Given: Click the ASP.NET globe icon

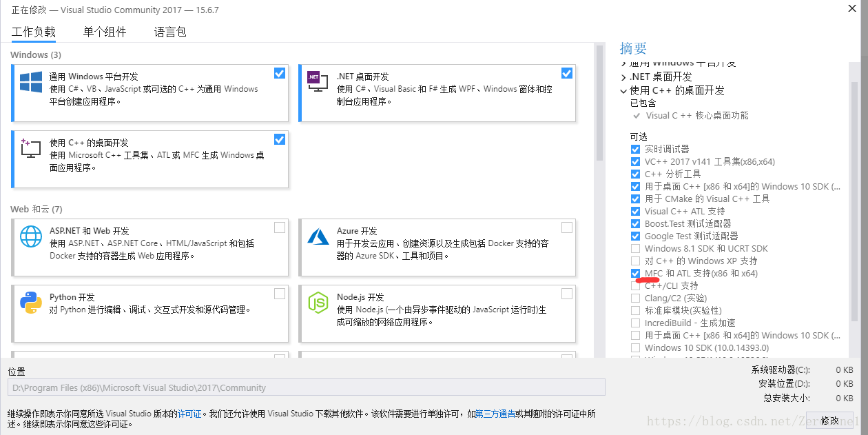Looking at the screenshot, I should tap(31, 236).
